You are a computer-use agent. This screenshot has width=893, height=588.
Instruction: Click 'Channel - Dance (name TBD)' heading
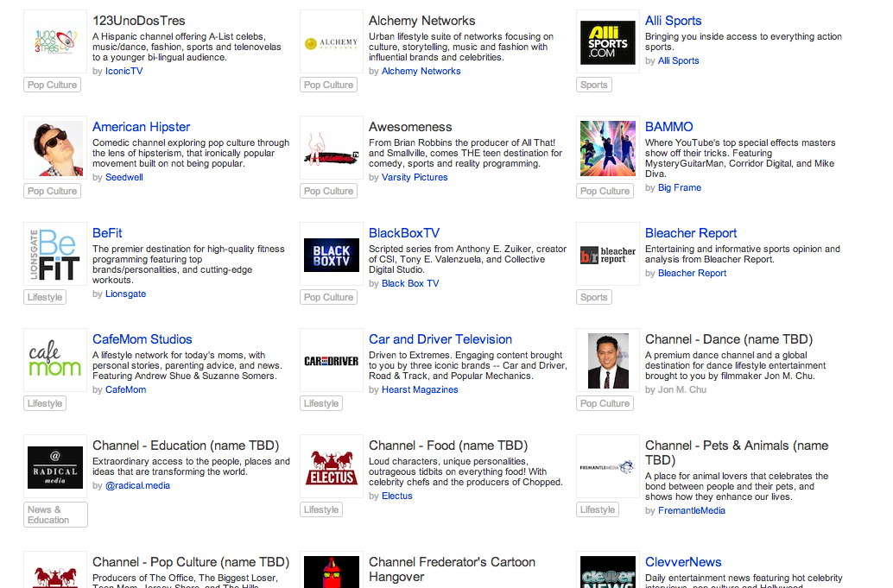(728, 339)
